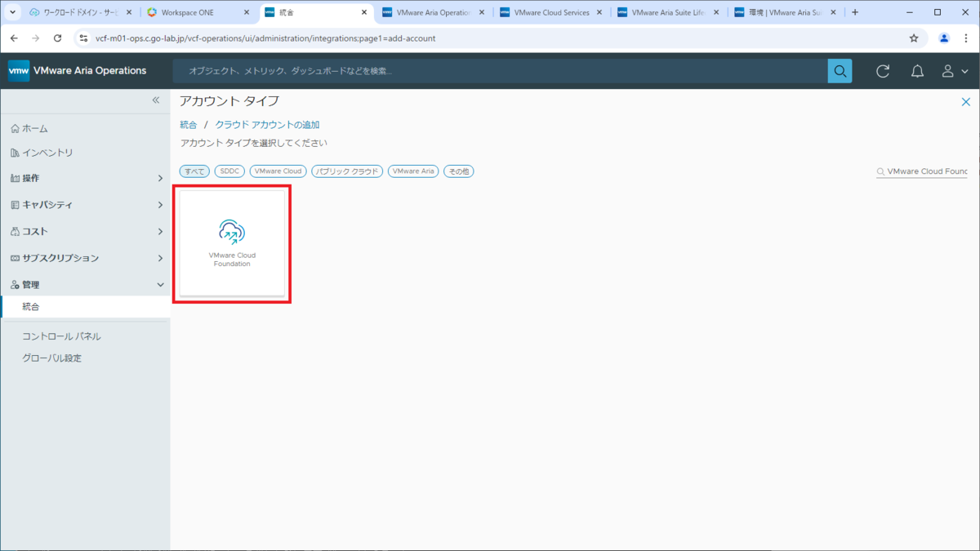Click the browser back arrow

click(x=14, y=38)
